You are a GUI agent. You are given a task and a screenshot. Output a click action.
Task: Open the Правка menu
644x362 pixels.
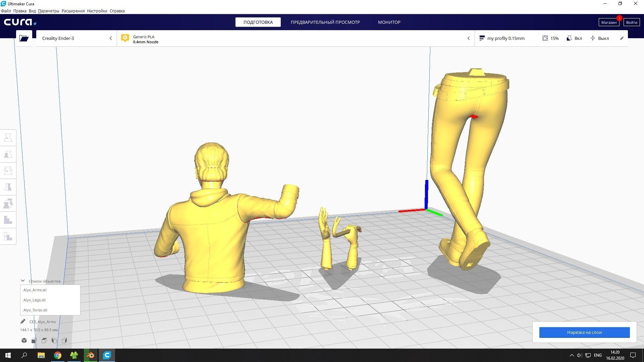click(20, 11)
